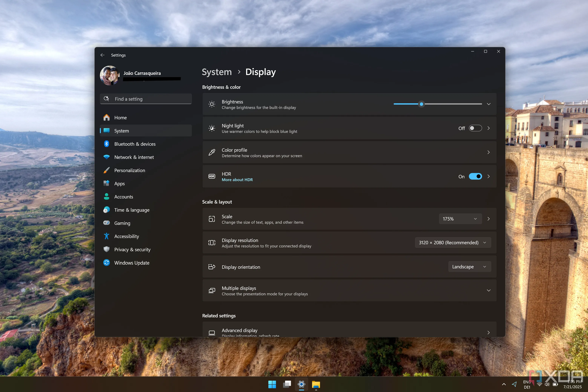Expand the Multiple displays section
The width and height of the screenshot is (588, 392).
point(488,290)
